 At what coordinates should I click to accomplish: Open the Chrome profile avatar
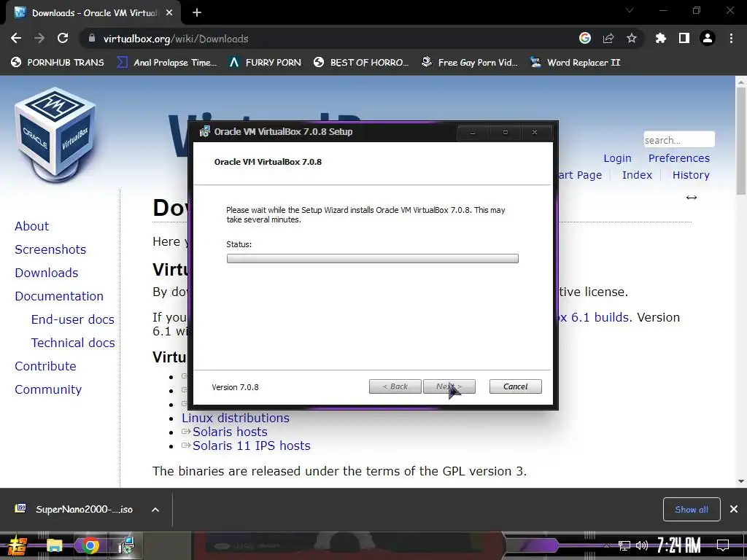point(708,38)
